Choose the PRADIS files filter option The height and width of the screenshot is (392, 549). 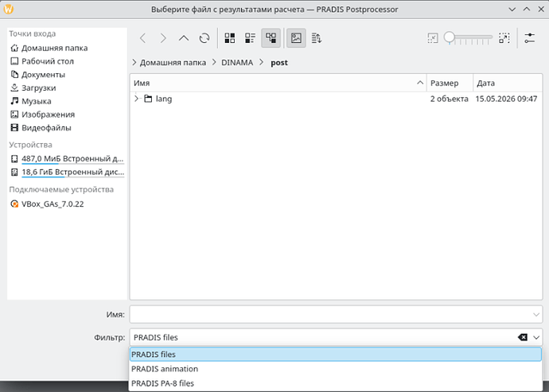(x=336, y=355)
